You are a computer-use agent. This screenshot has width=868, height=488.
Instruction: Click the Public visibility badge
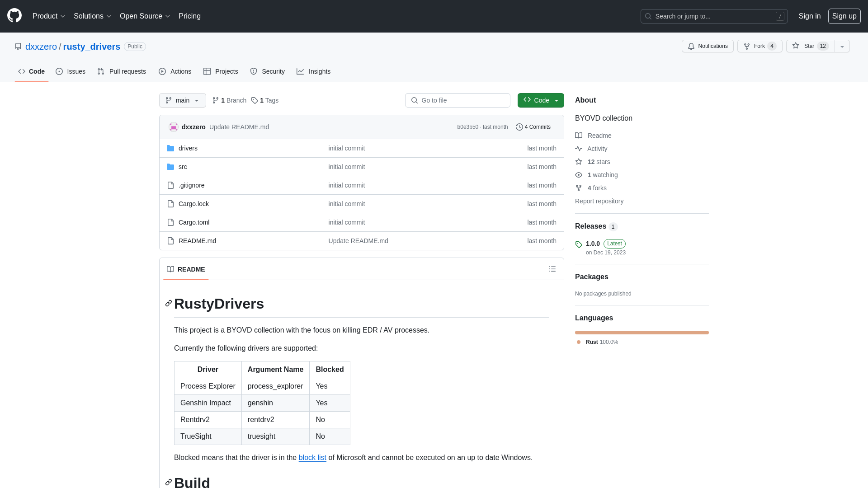(x=135, y=47)
